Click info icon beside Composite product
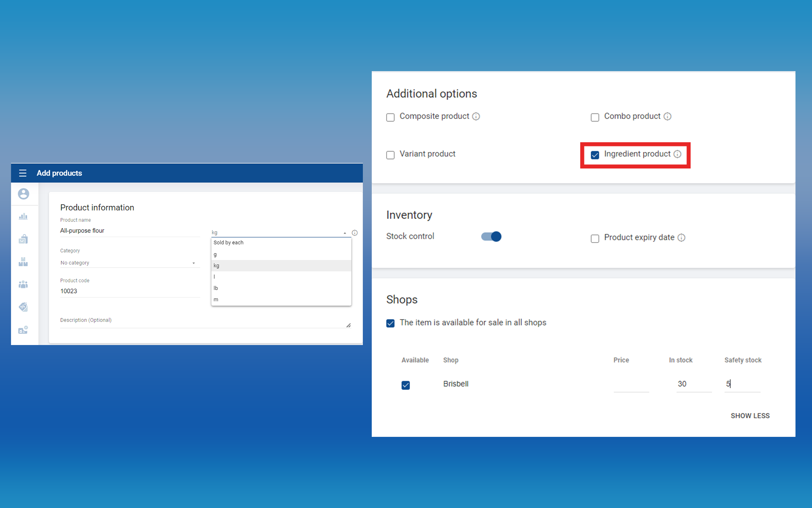This screenshot has width=812, height=508. (x=476, y=116)
